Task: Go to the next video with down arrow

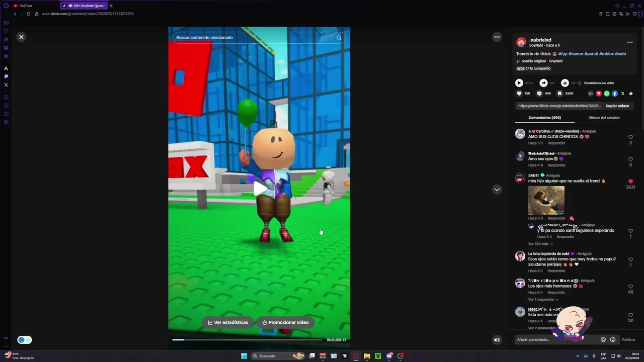Action: [x=497, y=190]
